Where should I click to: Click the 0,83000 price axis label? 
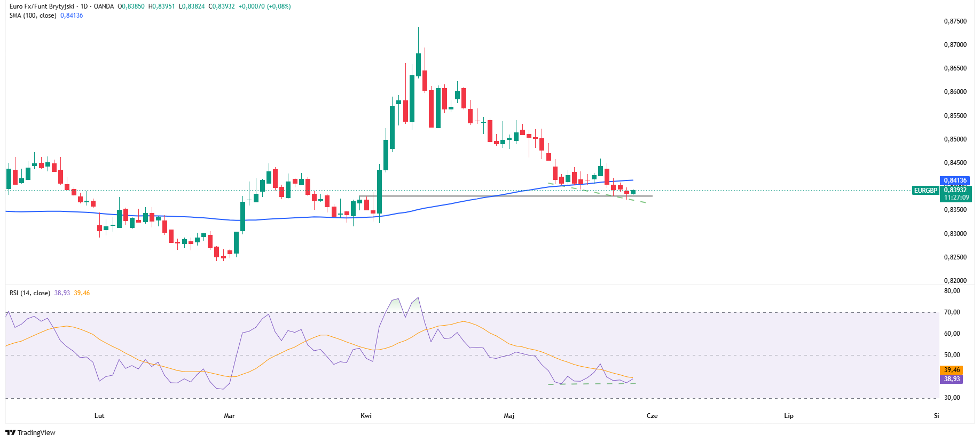[x=955, y=234]
